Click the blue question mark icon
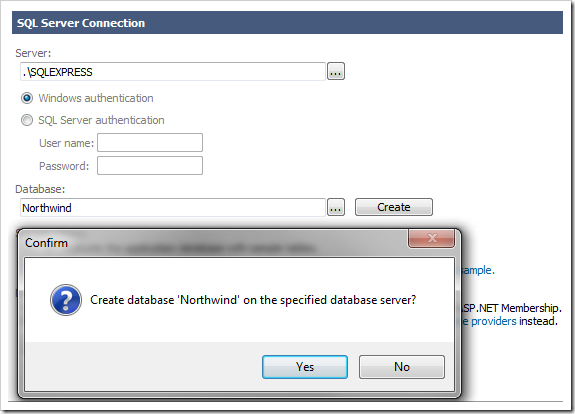This screenshot has height=414, width=575. click(66, 300)
